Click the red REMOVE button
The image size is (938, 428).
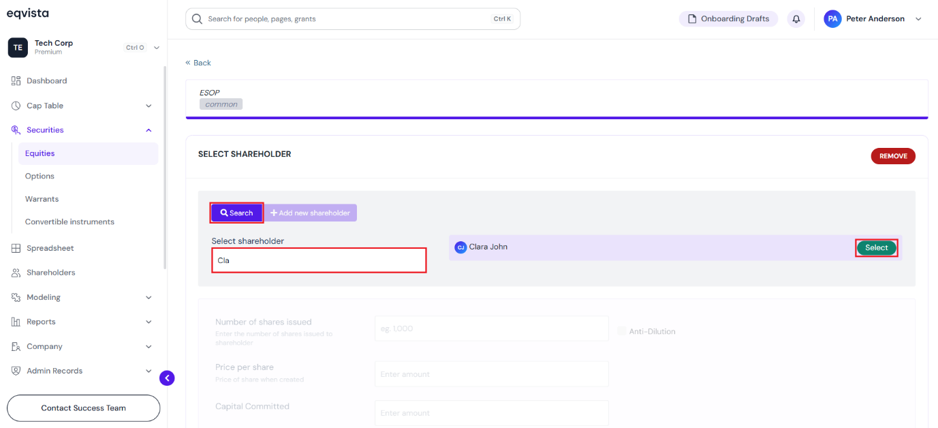[893, 156]
